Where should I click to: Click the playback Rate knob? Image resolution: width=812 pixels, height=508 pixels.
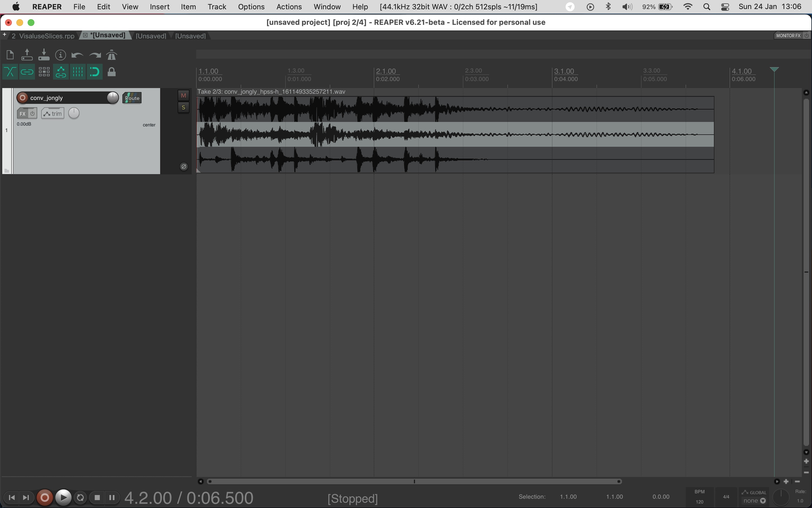(781, 497)
